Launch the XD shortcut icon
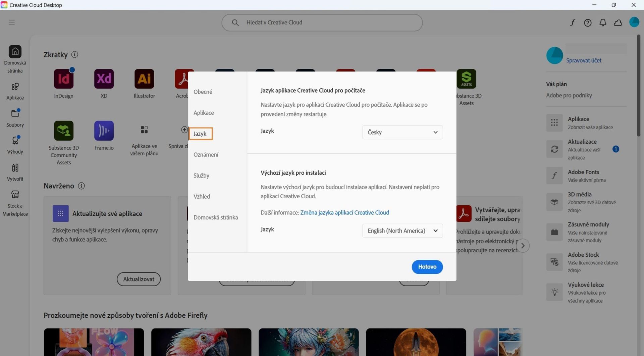Screen dimensions: 644x356 pyautogui.click(x=104, y=79)
